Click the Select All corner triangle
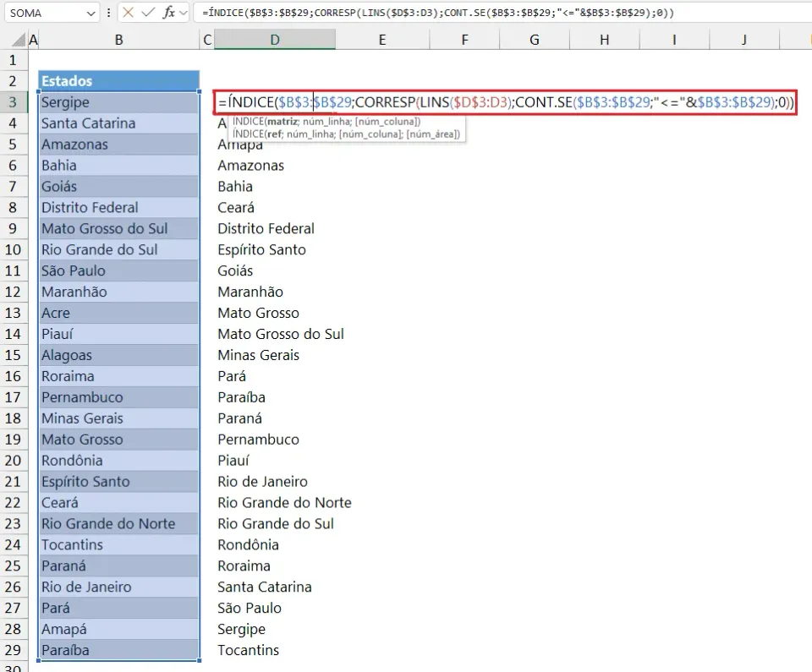This screenshot has width=812, height=672. pyautogui.click(x=18, y=40)
